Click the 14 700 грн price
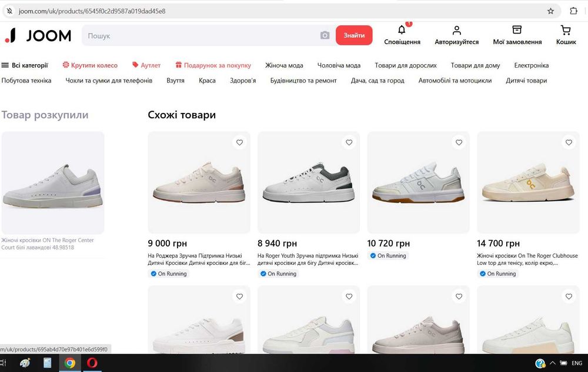The width and height of the screenshot is (588, 372). point(499,243)
